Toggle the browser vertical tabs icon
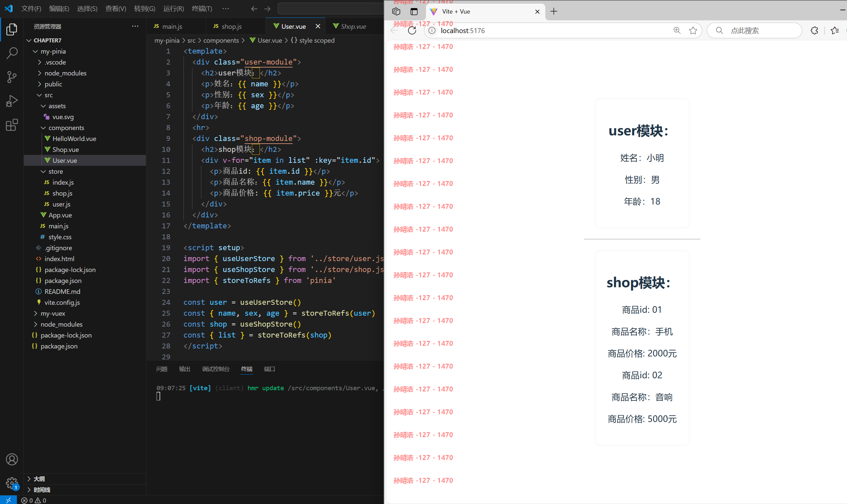Image resolution: width=847 pixels, height=504 pixels. tap(414, 12)
